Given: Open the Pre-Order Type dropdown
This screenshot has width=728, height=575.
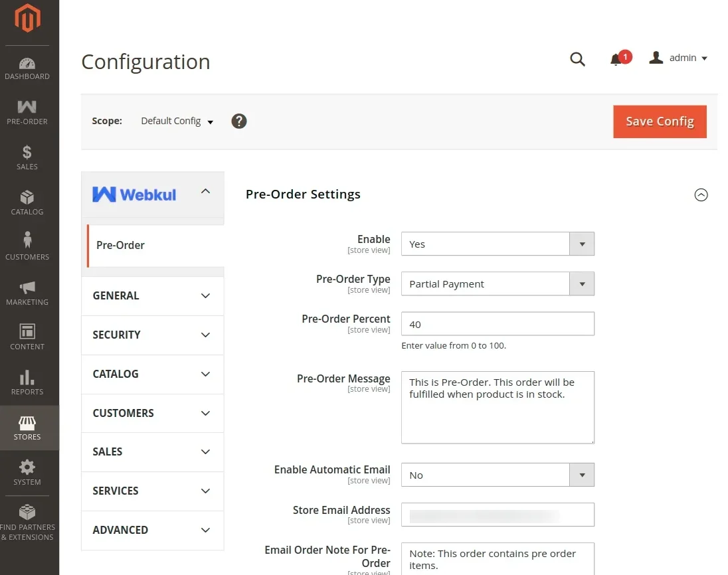Looking at the screenshot, I should click(x=498, y=284).
